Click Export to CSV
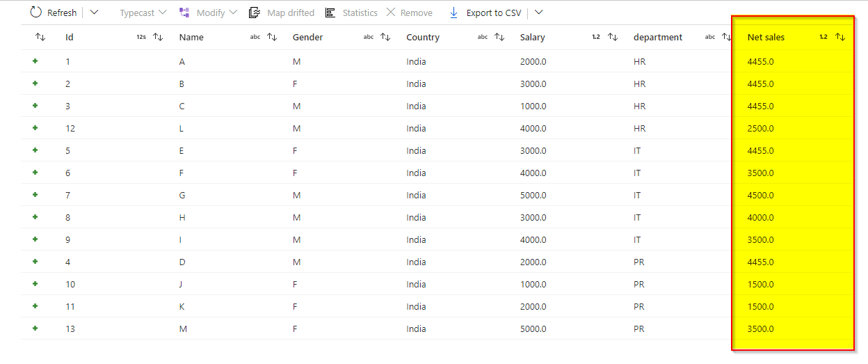This screenshot has height=364, width=868. coord(485,13)
